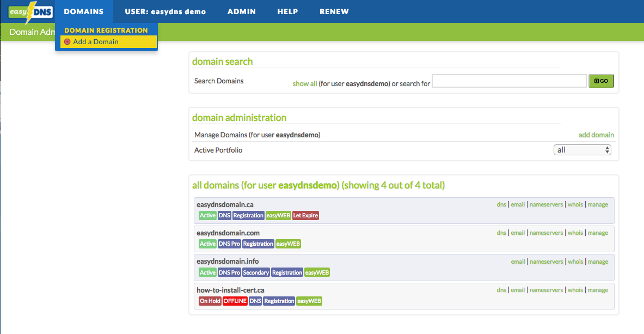This screenshot has width=644, height=334.
Task: Open the DOMAINS menu
Action: pyautogui.click(x=84, y=11)
